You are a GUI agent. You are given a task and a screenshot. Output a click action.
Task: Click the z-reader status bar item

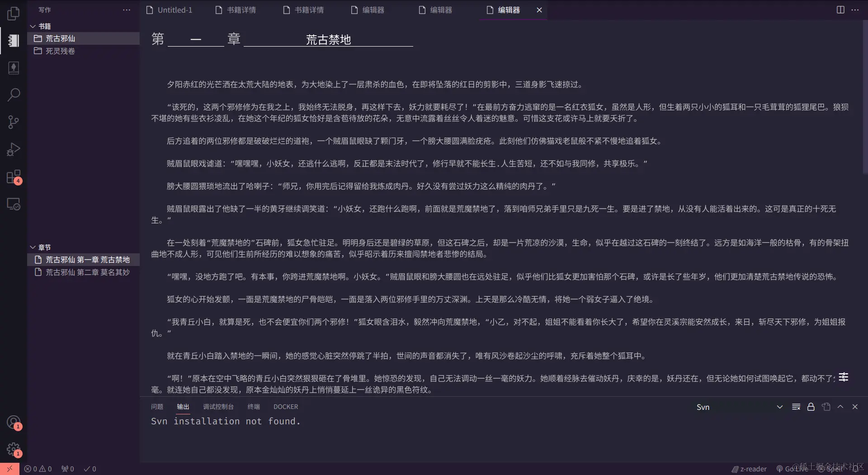(x=749, y=469)
